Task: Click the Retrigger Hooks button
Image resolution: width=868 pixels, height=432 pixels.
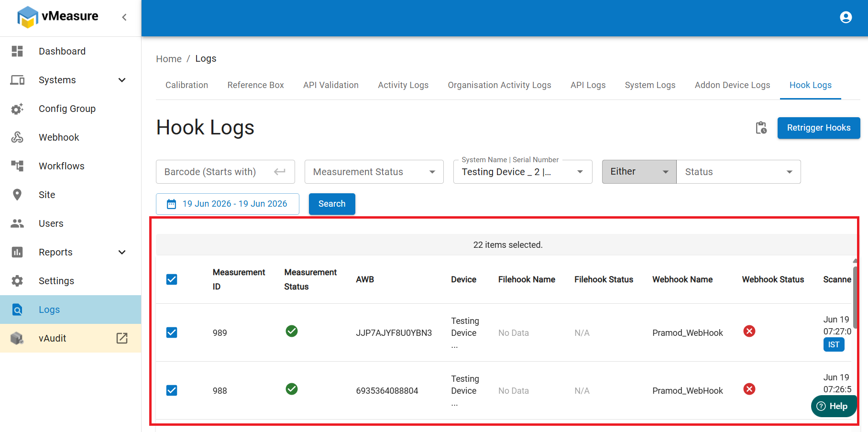Action: [819, 128]
